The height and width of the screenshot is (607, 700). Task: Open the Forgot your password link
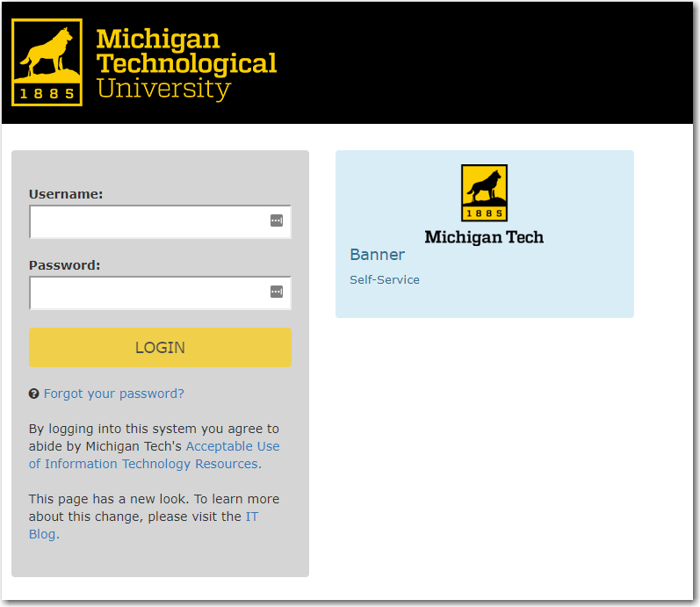pos(114,394)
